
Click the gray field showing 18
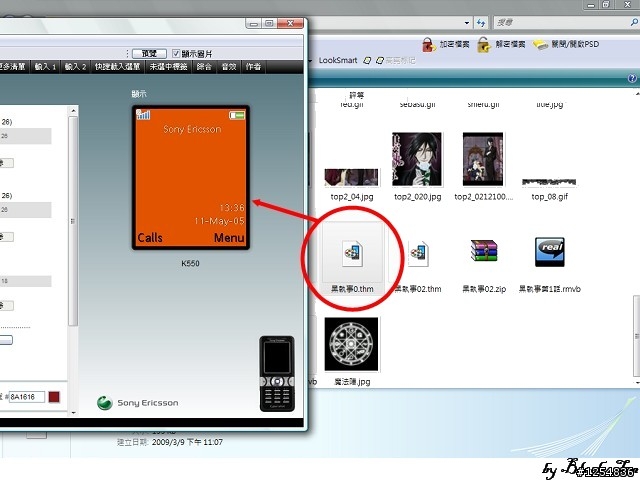pyautogui.click(x=26, y=281)
